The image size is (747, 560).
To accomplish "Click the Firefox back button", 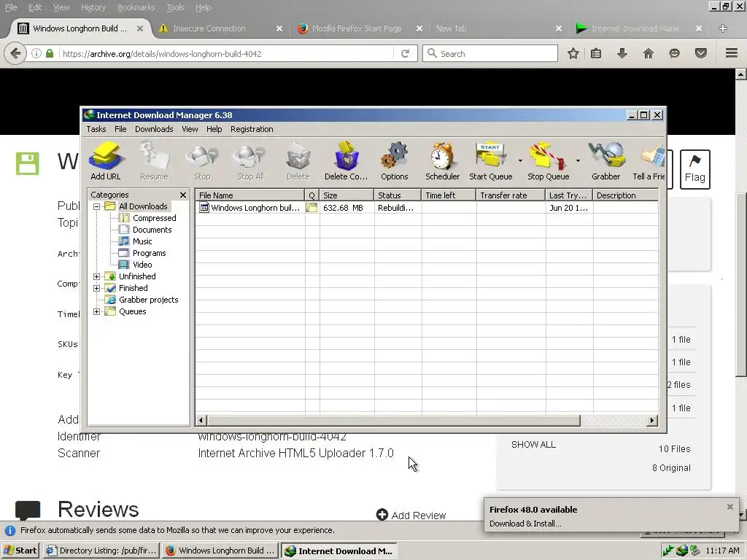I will tap(15, 53).
